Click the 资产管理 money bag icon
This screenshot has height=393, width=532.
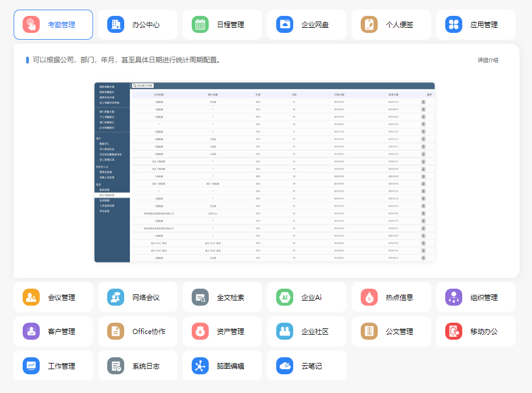point(200,331)
